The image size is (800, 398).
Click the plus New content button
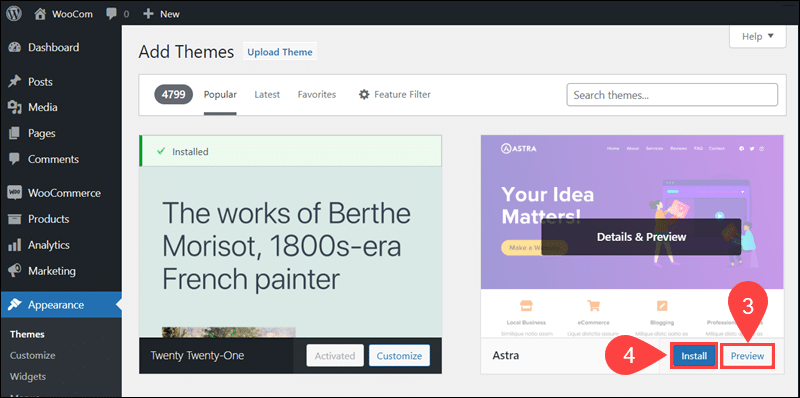coord(161,14)
